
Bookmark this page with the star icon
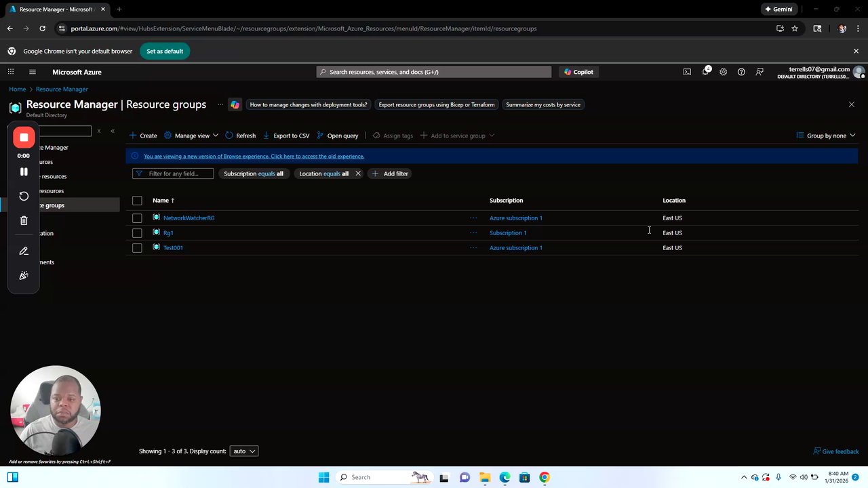(x=795, y=28)
